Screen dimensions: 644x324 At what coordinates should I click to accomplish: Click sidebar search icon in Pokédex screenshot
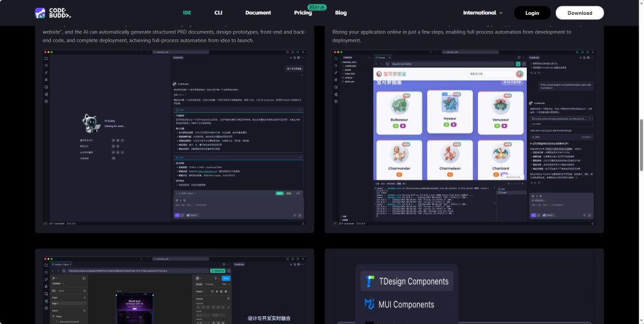(x=336, y=65)
